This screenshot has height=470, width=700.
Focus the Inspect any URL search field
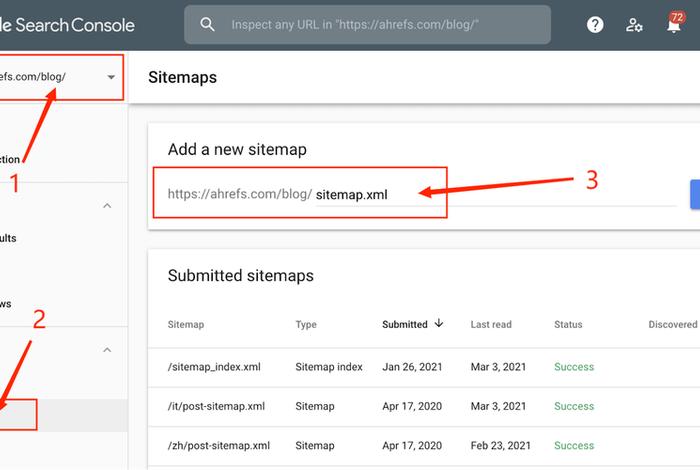367,25
